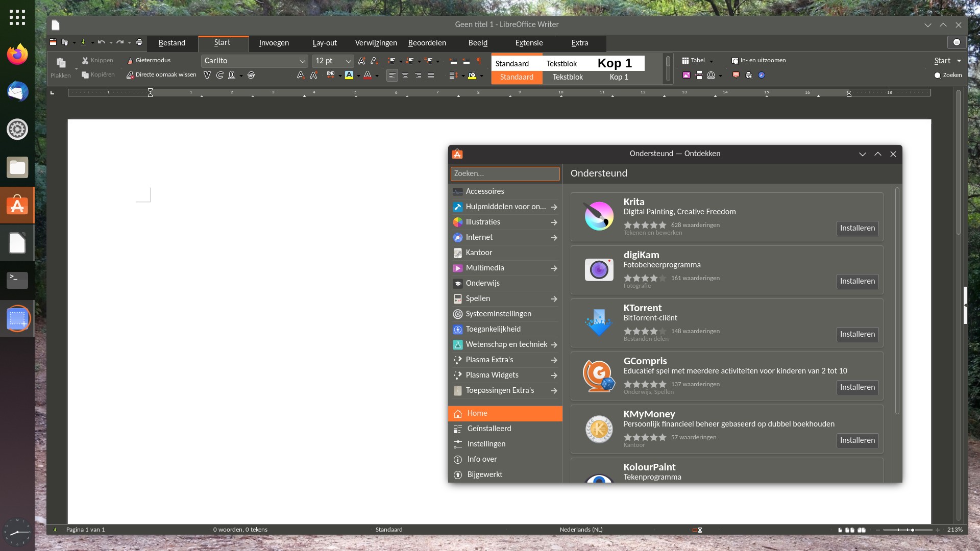Expand the Spellen category arrow
Screen dimensions: 980x551
pos(554,299)
